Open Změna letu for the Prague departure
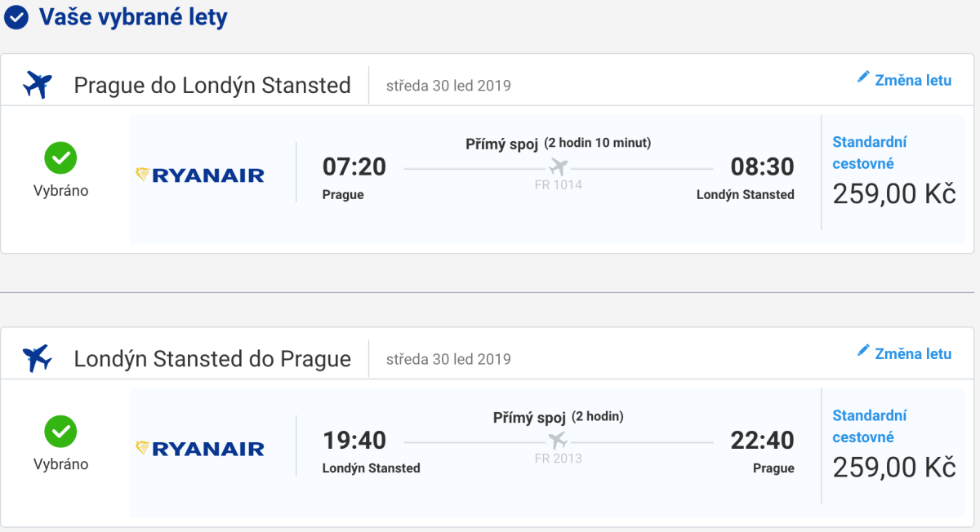The width and height of the screenshot is (980, 532). point(913,80)
